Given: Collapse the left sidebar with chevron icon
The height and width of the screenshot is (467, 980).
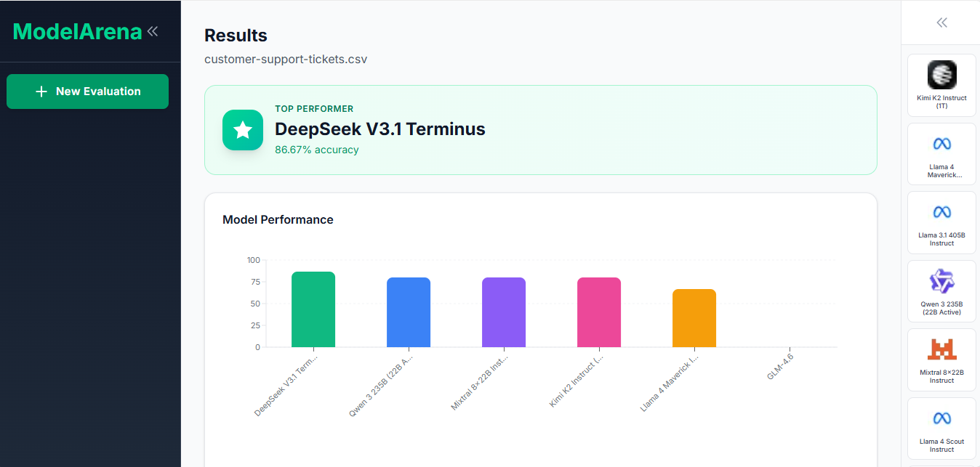Looking at the screenshot, I should click(x=153, y=31).
